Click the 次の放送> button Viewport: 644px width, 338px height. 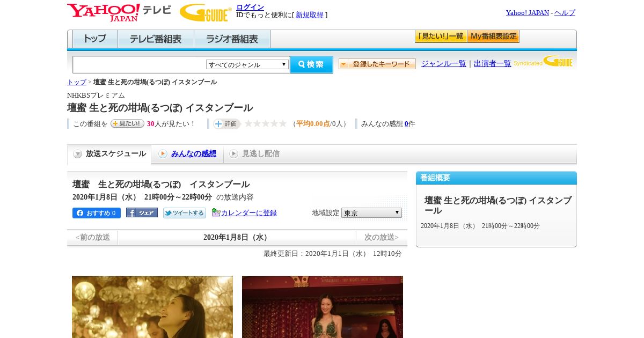point(382,237)
